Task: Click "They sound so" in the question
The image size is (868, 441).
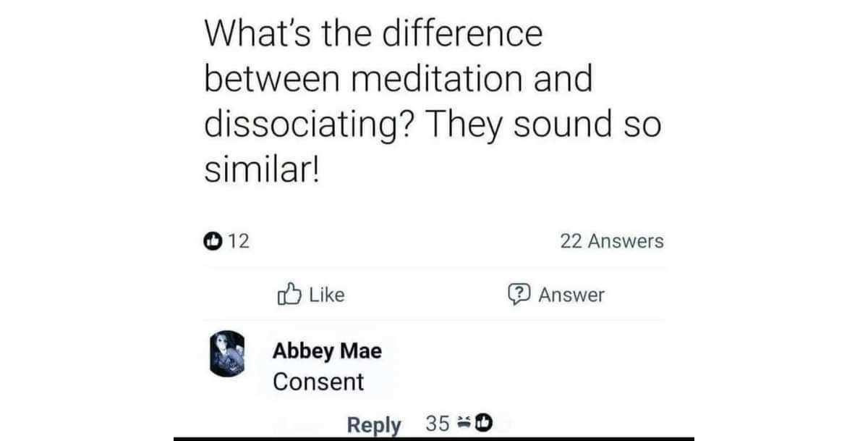Action: point(542,125)
